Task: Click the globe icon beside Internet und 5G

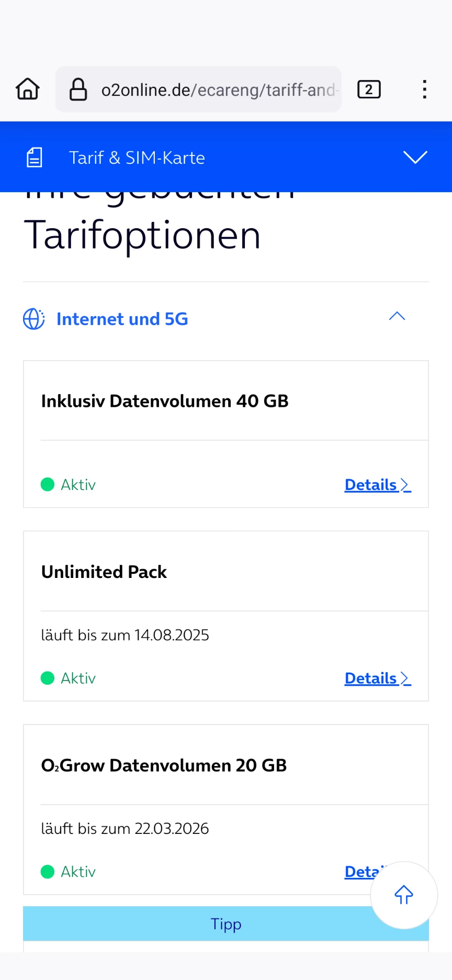Action: (34, 319)
